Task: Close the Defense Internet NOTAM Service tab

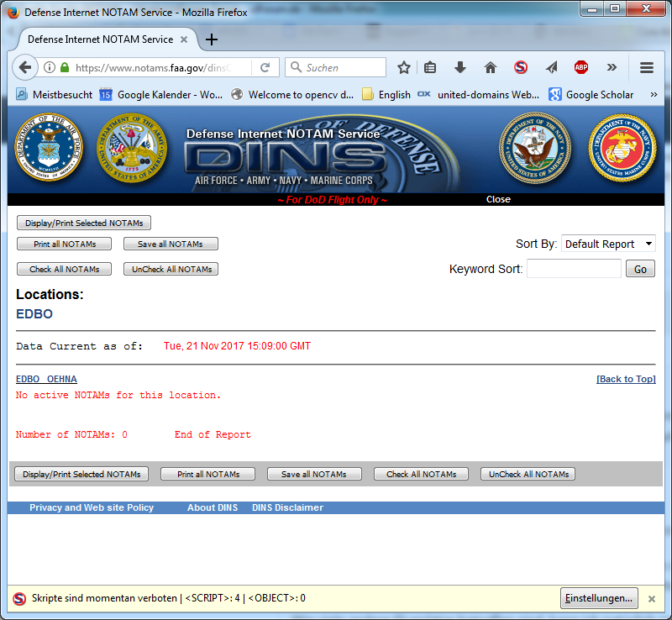Action: coord(184,39)
